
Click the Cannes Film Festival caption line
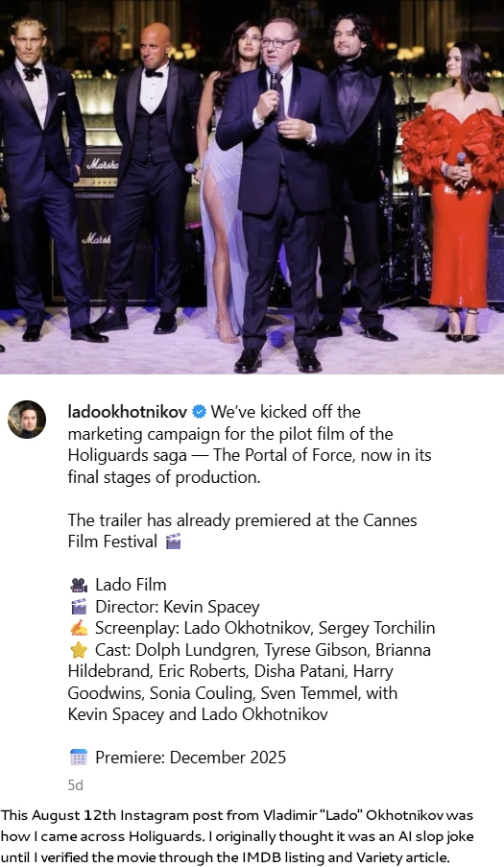pyautogui.click(x=242, y=531)
